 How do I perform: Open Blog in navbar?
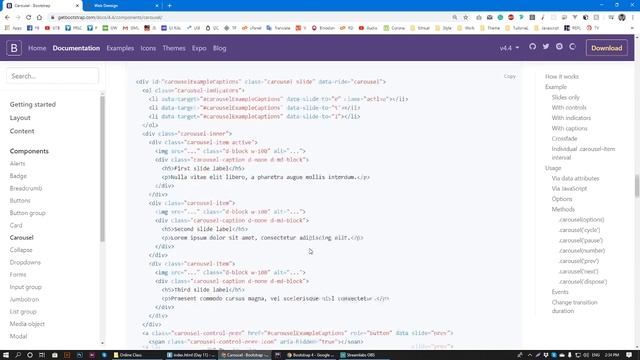[x=219, y=48]
